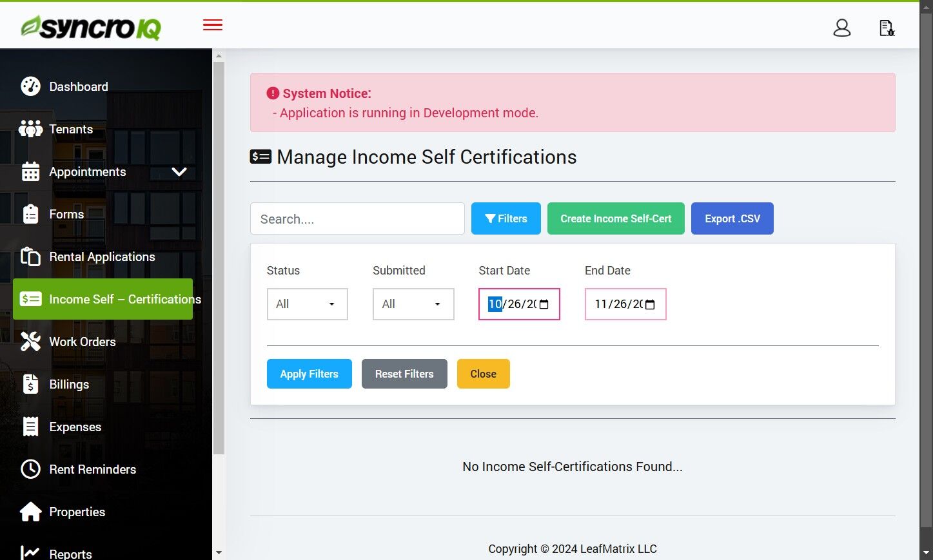Click the Income Self-Certifications money icon
933x560 pixels.
coord(30,299)
